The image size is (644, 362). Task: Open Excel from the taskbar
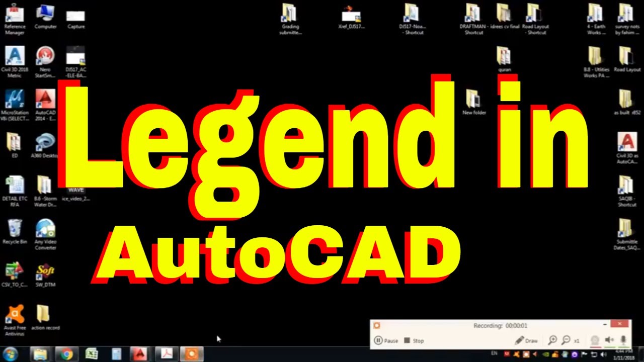[x=92, y=354]
